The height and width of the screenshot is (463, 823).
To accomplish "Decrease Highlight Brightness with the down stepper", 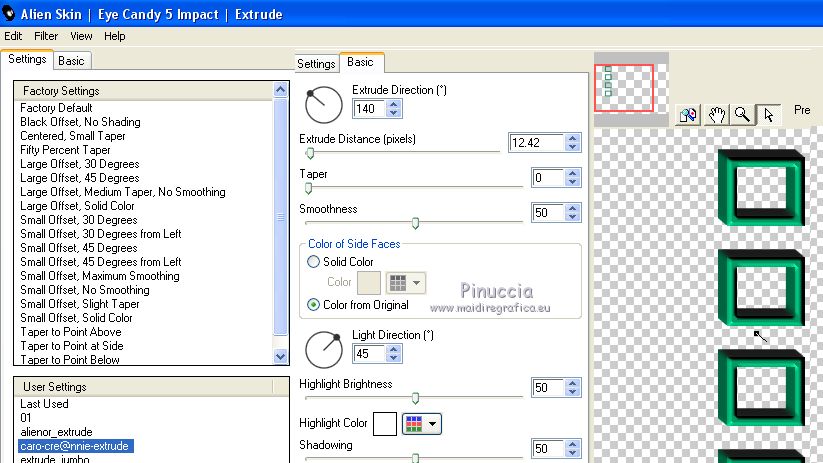I will pyautogui.click(x=573, y=392).
